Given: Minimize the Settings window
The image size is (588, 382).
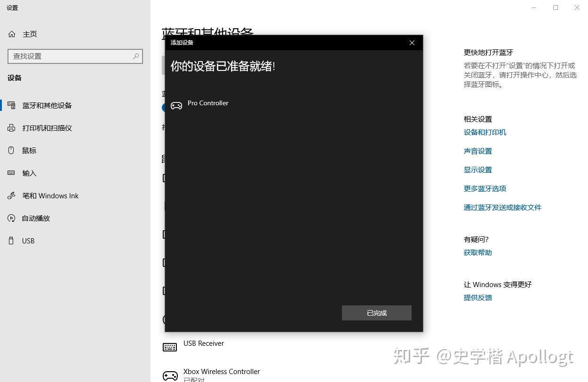Looking at the screenshot, I should click(x=534, y=8).
